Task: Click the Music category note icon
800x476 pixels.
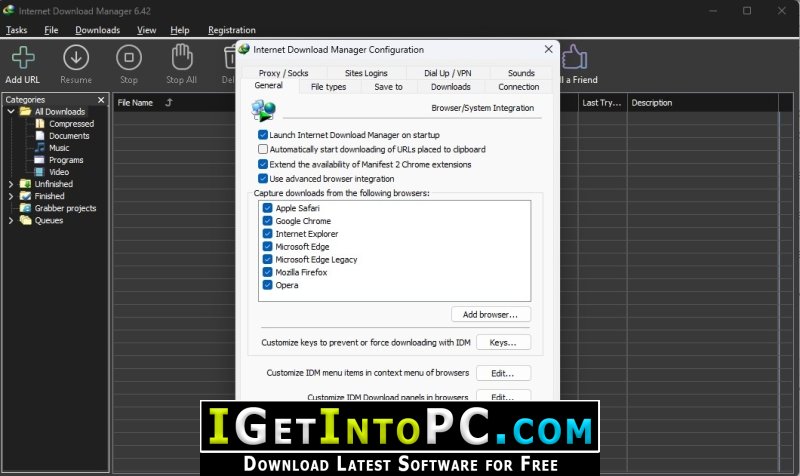Action: pos(40,147)
